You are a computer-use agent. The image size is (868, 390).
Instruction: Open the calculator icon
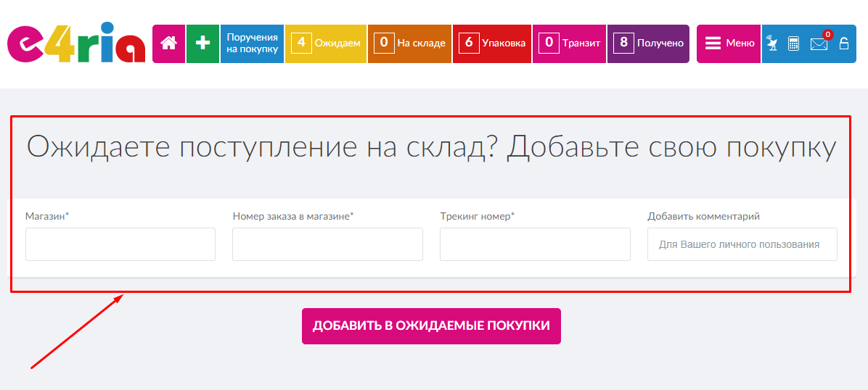[793, 43]
